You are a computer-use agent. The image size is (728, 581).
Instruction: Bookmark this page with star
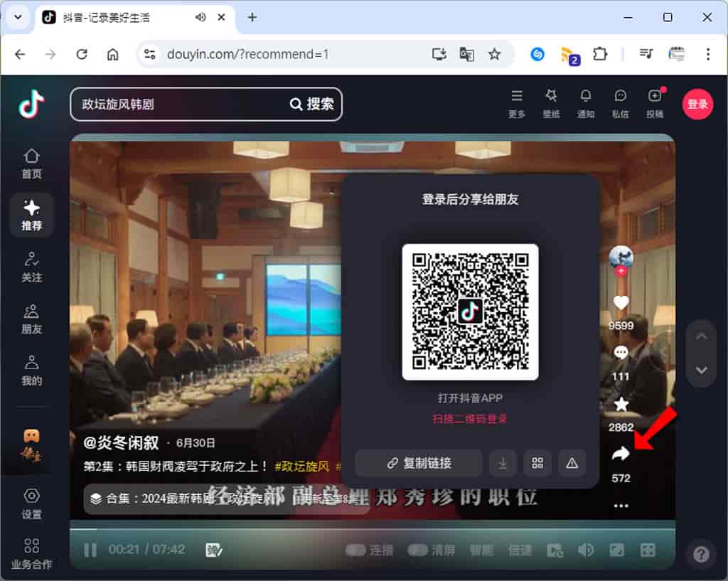[495, 54]
